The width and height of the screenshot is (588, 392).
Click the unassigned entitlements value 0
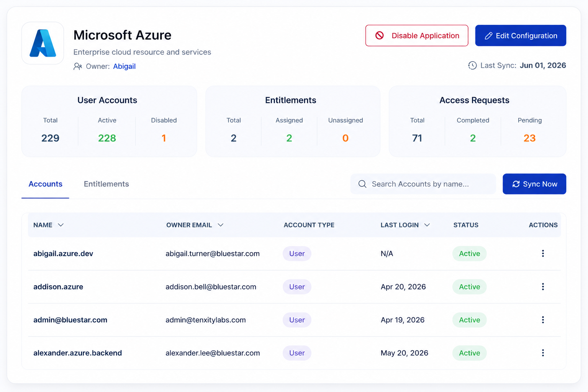(346, 138)
